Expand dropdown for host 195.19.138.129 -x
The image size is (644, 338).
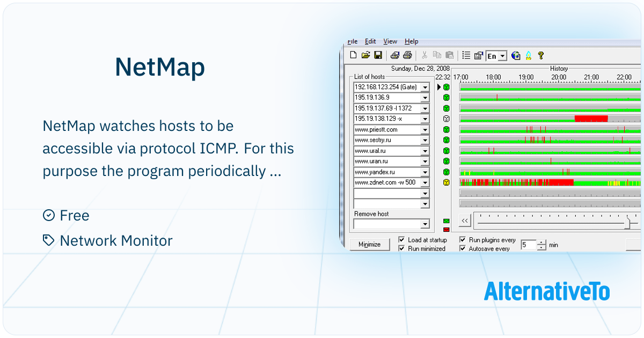point(425,119)
